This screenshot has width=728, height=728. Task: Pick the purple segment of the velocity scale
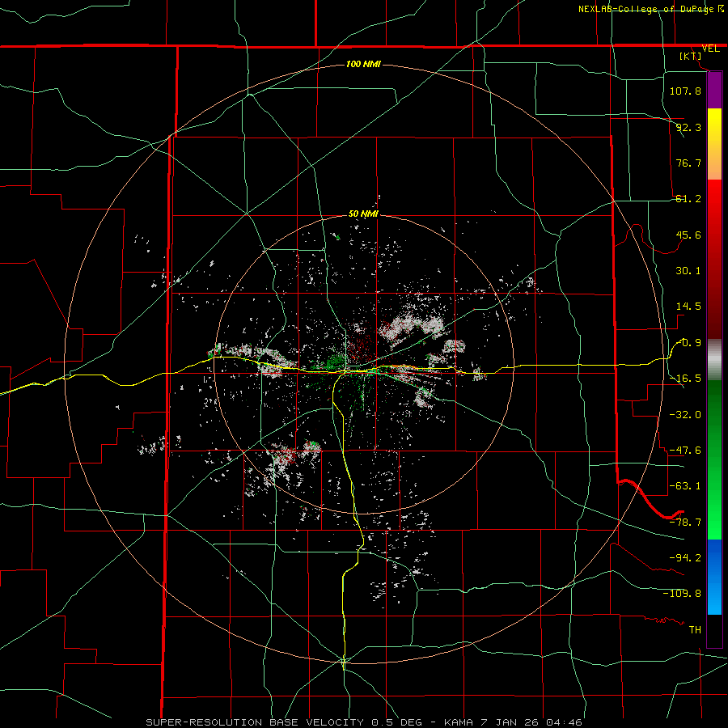point(714,90)
